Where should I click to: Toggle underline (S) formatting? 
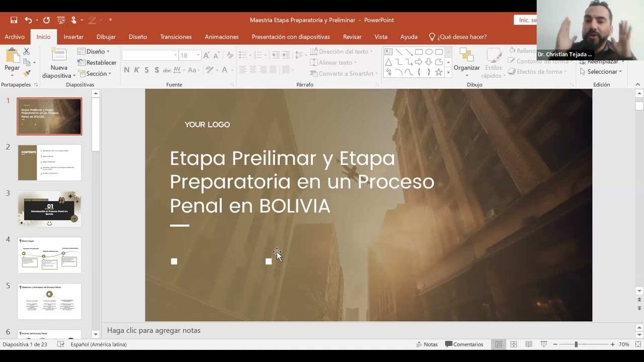coord(146,70)
